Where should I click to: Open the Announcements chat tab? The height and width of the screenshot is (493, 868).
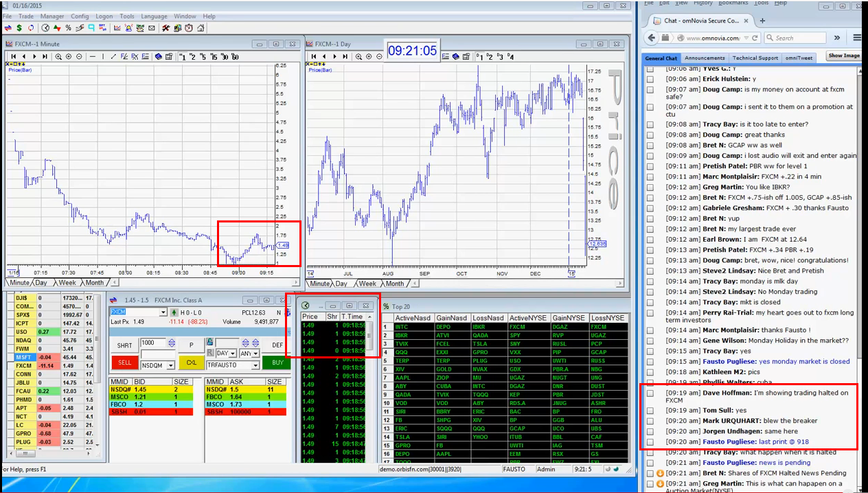tap(705, 58)
